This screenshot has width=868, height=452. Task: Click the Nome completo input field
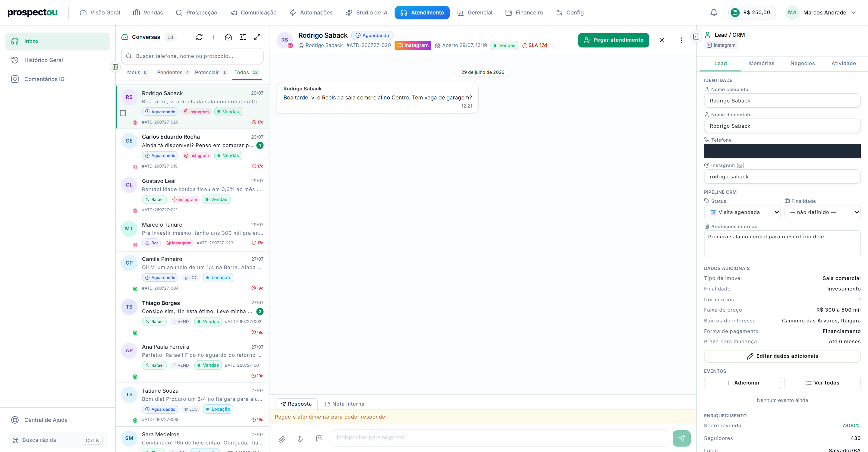pyautogui.click(x=782, y=101)
